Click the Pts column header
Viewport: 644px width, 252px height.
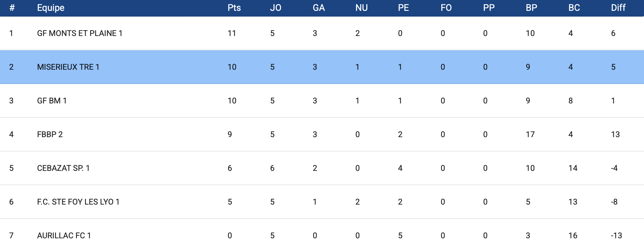coord(234,8)
